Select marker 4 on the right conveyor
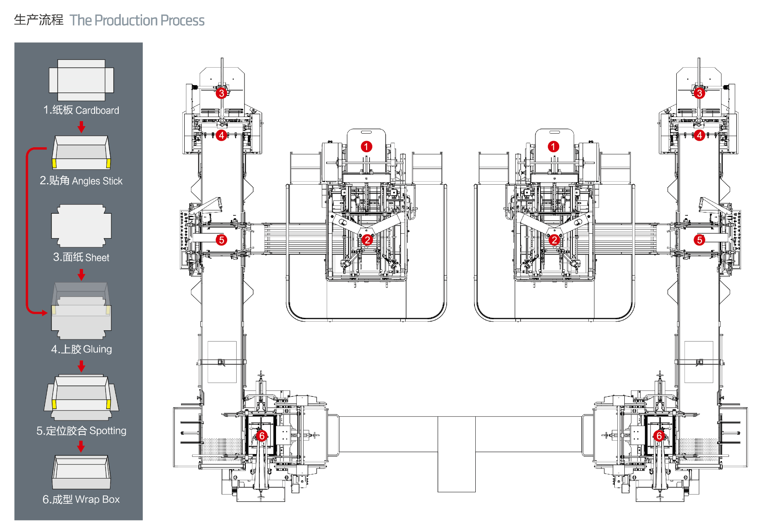The height and width of the screenshot is (532, 763). click(699, 135)
